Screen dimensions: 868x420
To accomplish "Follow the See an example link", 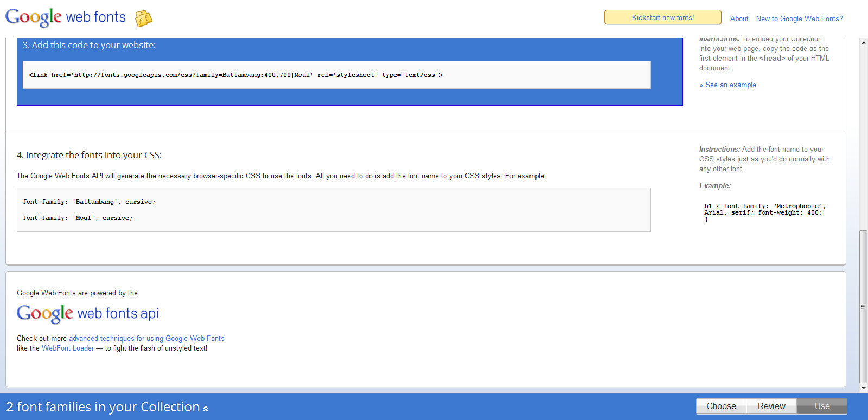I will pos(727,85).
